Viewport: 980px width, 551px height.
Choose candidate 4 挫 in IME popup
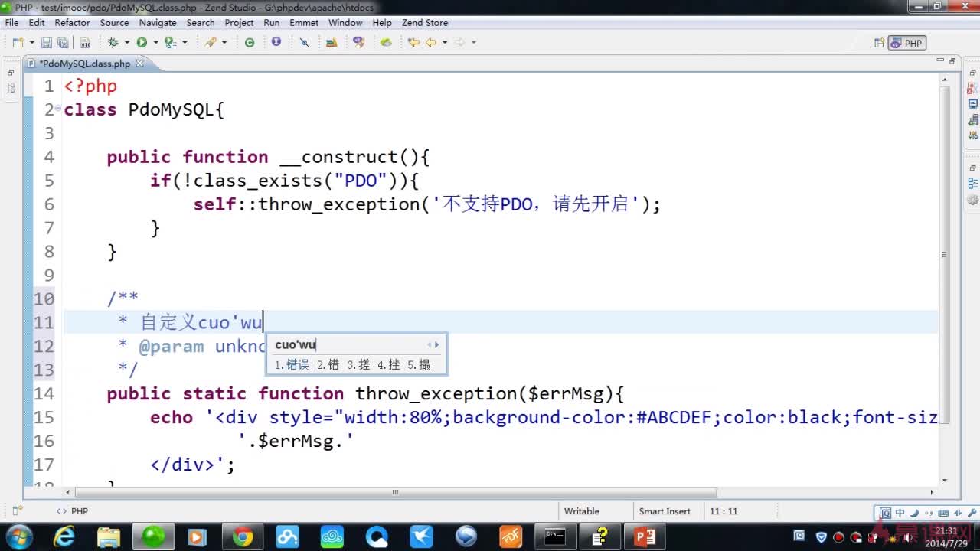tap(389, 365)
